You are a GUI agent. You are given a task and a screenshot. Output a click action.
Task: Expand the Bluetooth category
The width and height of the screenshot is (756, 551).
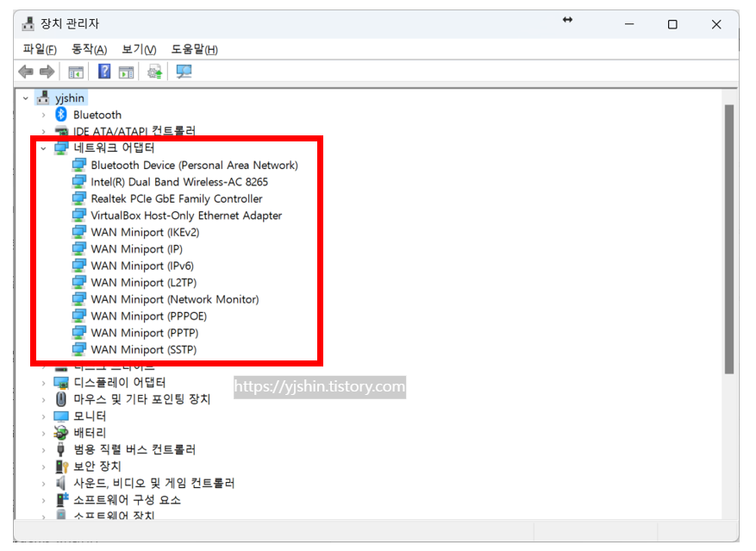click(43, 116)
